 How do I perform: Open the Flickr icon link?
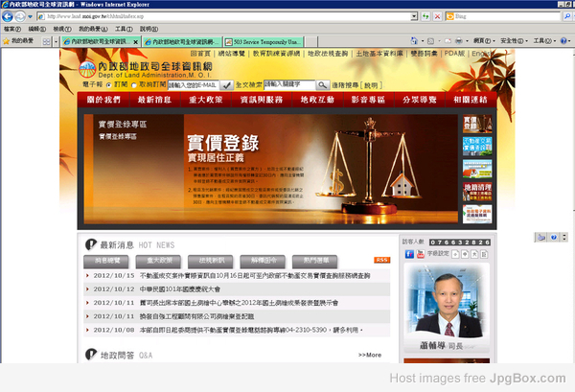tap(409, 254)
